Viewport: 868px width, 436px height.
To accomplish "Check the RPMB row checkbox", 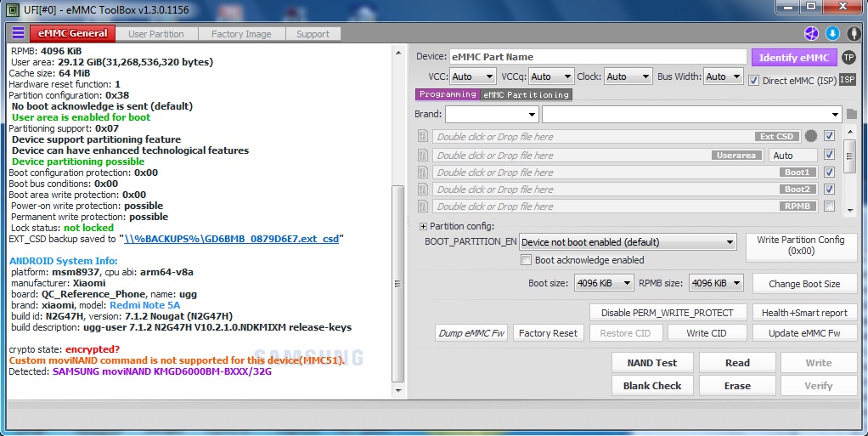I will coord(829,206).
